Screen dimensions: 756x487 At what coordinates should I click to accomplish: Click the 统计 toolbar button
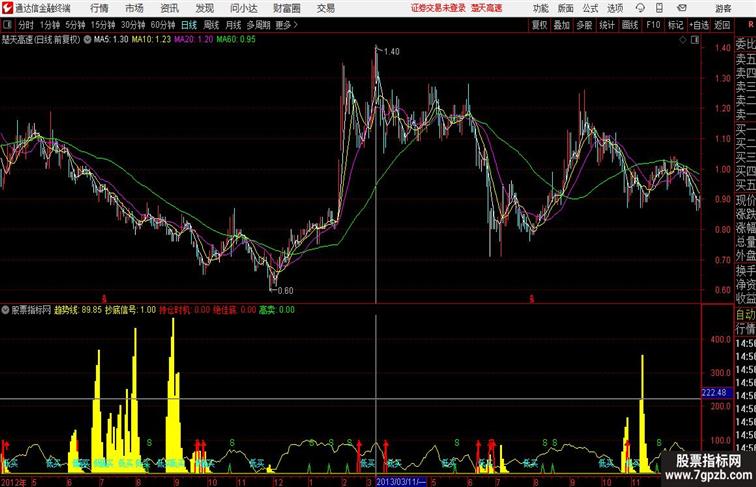pyautogui.click(x=607, y=25)
